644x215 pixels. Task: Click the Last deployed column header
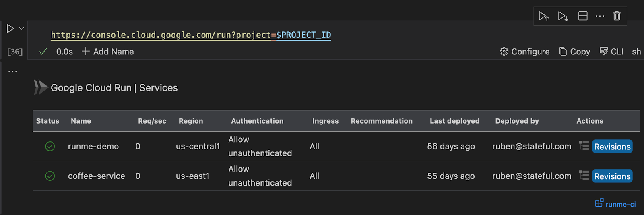454,121
